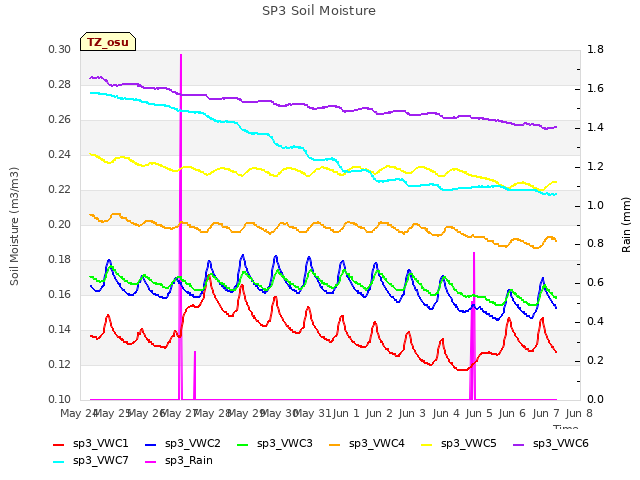Click the Jun 8 date tick label
The image size is (640, 480).
(579, 413)
